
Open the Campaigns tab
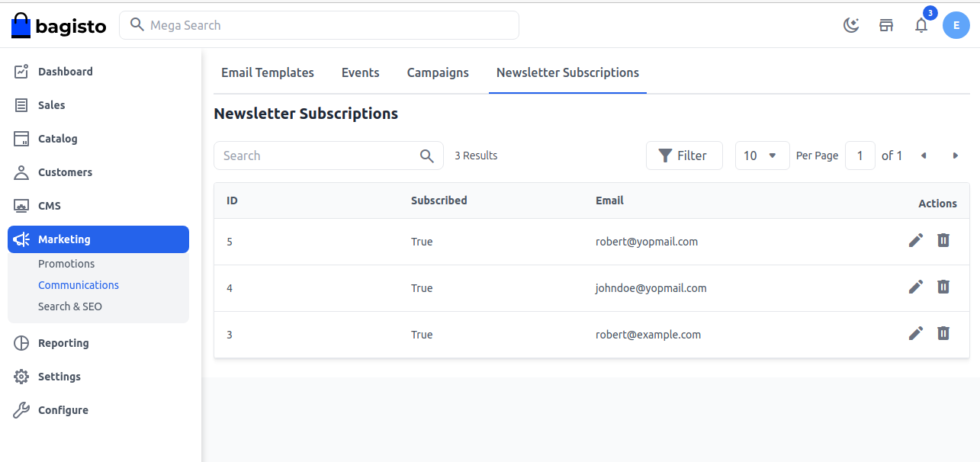[x=438, y=72]
